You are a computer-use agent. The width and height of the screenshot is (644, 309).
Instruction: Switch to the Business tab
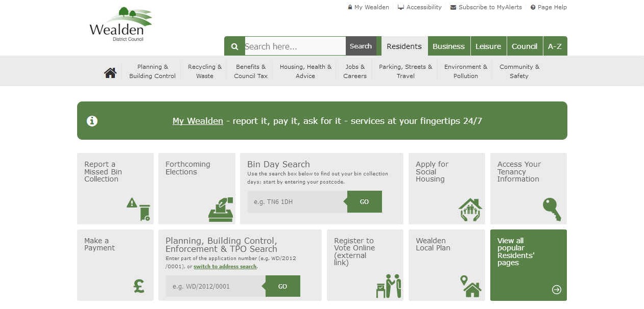(448, 46)
